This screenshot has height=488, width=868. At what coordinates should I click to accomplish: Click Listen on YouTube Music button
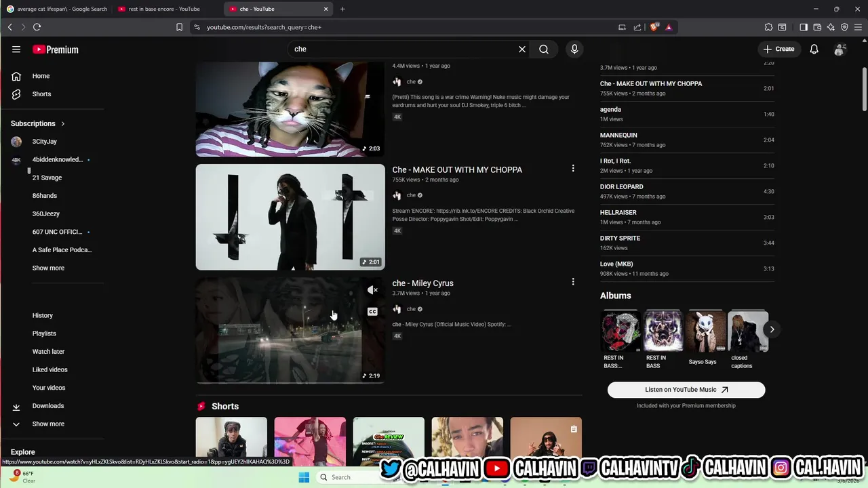click(x=686, y=390)
